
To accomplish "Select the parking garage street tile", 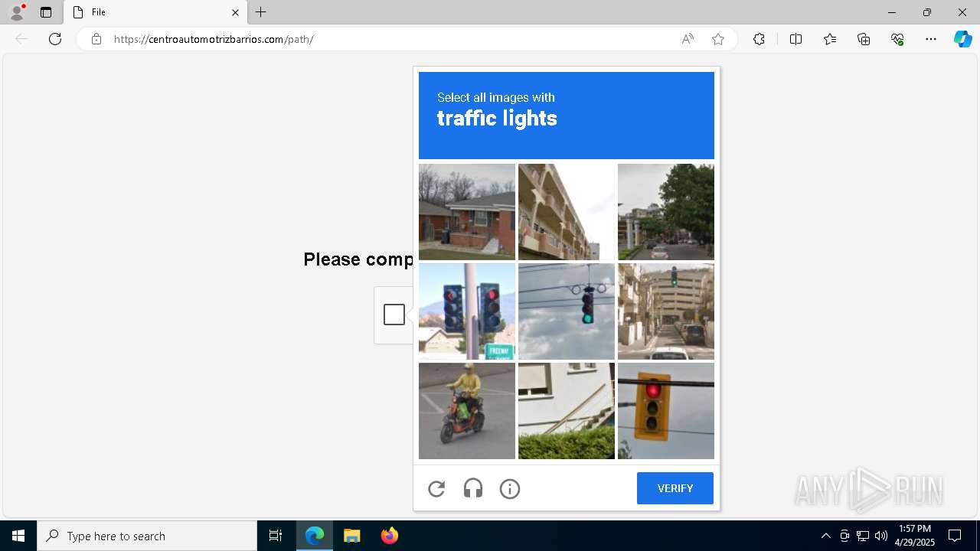I will point(666,311).
